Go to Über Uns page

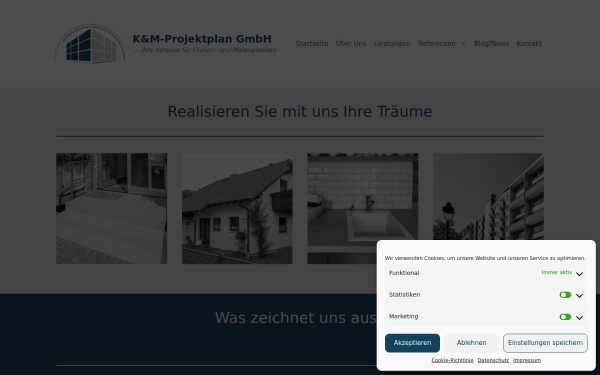click(x=351, y=44)
